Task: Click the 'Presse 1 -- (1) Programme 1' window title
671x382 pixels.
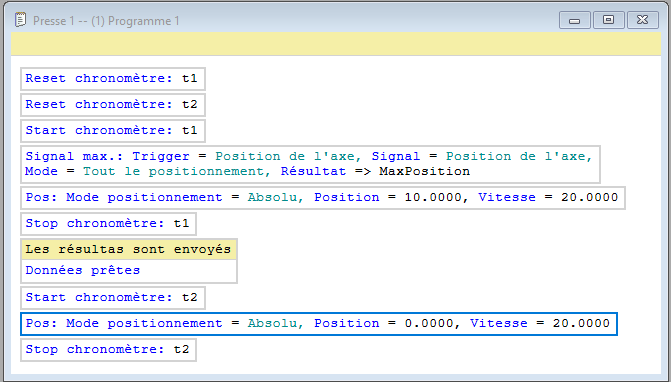Action: (x=106, y=21)
